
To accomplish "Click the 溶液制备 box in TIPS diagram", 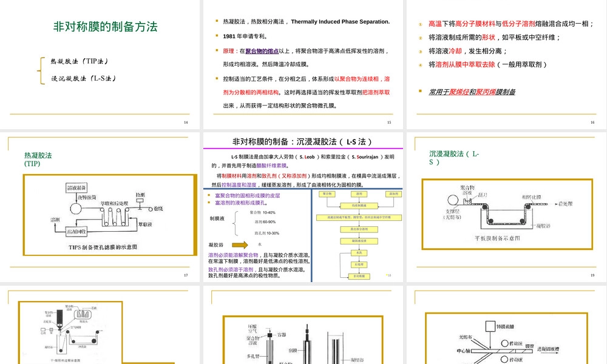I will tap(76, 188).
